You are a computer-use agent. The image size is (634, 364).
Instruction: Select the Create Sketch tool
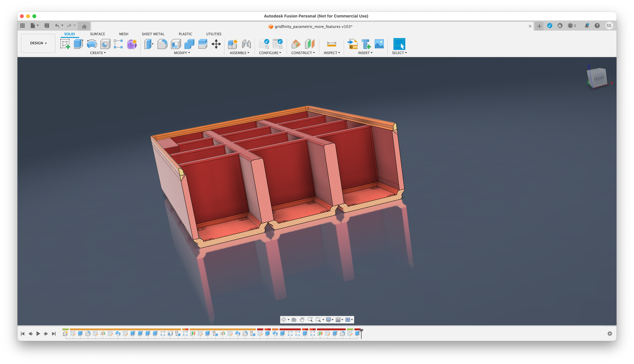click(x=65, y=44)
